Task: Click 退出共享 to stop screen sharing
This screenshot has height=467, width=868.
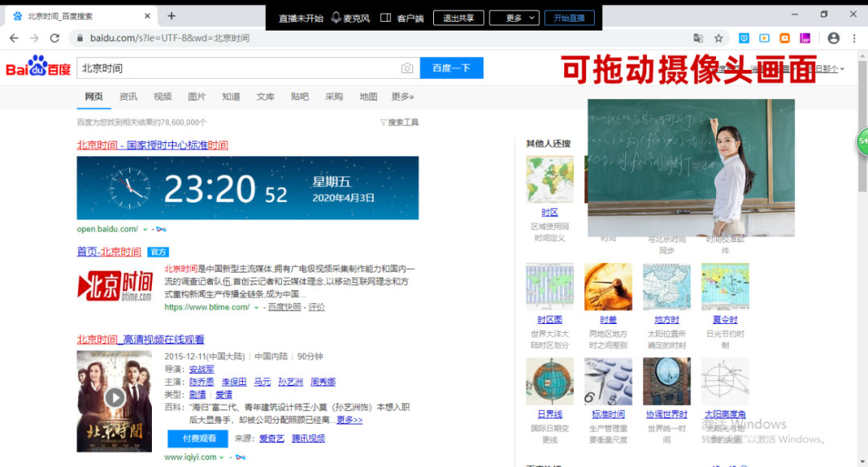Action: 458,18
